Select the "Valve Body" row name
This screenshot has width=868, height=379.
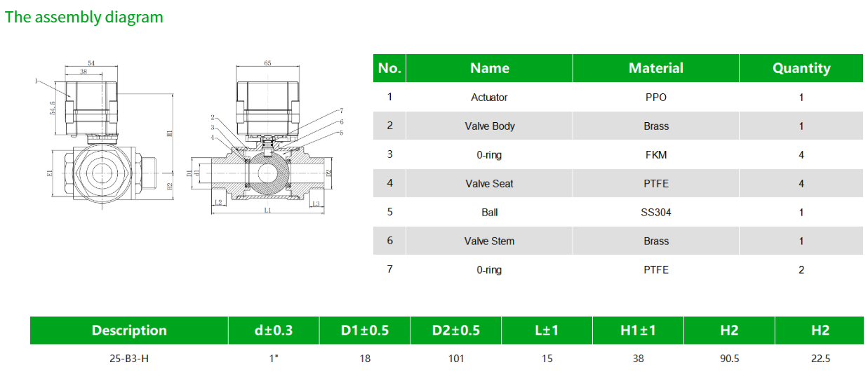point(489,126)
